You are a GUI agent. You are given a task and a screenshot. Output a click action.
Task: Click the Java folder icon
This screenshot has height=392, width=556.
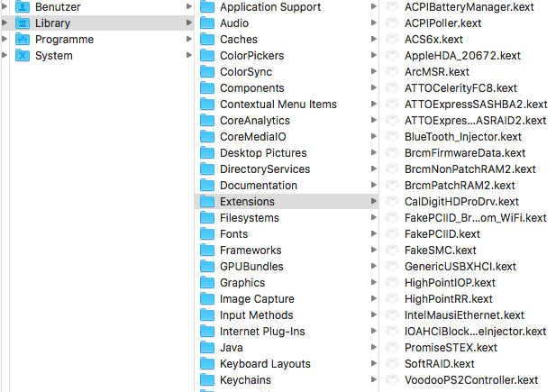click(x=206, y=347)
